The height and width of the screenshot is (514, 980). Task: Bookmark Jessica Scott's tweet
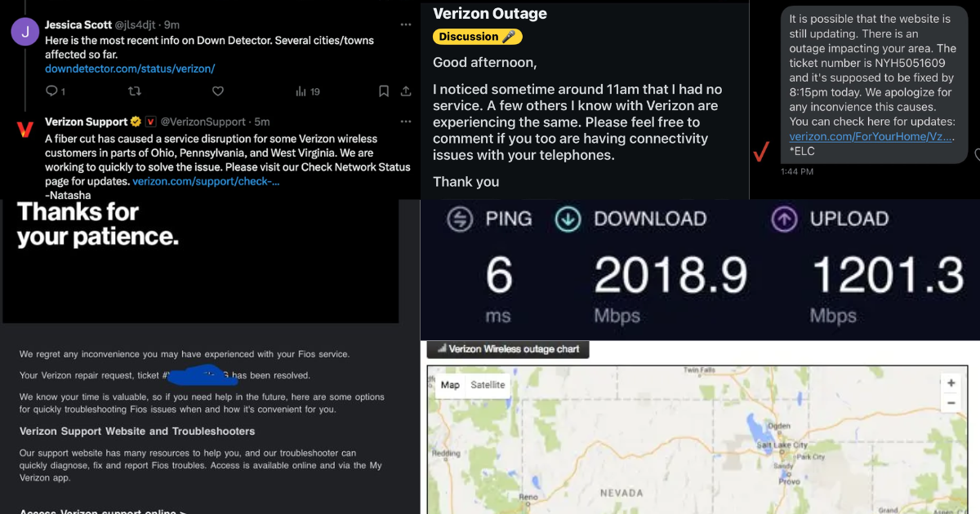pos(384,91)
